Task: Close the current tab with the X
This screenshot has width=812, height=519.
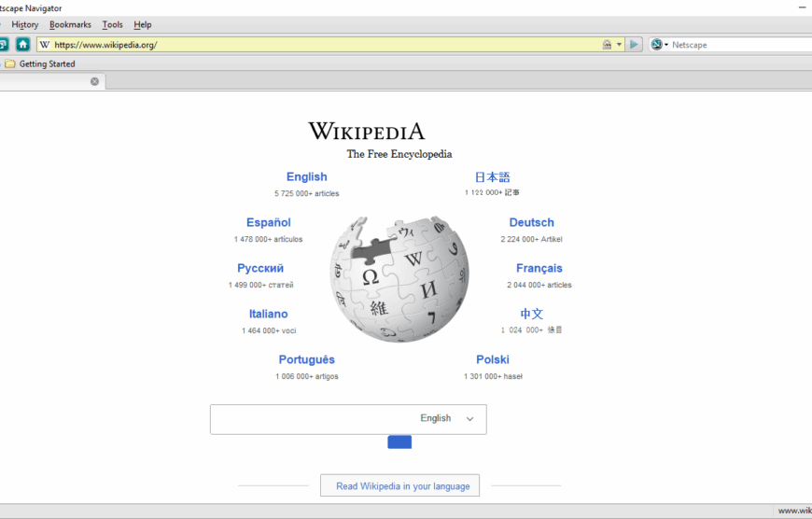Action: 95,81
